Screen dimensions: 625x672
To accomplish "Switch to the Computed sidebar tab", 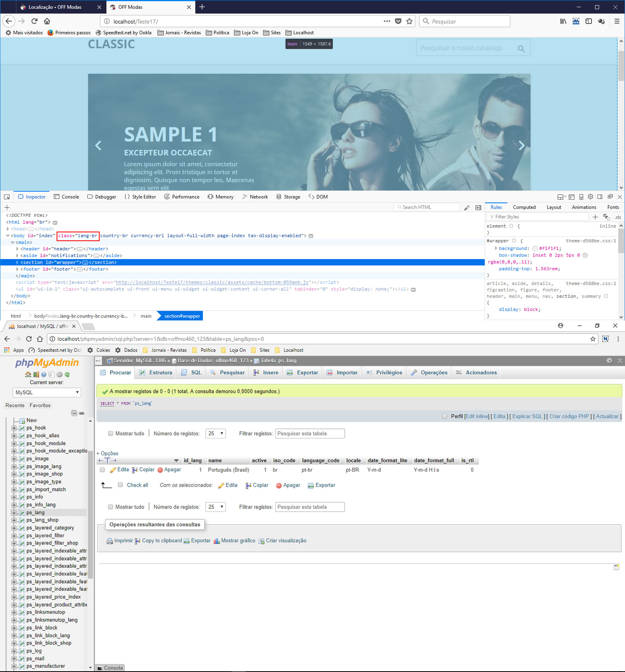I will 524,207.
